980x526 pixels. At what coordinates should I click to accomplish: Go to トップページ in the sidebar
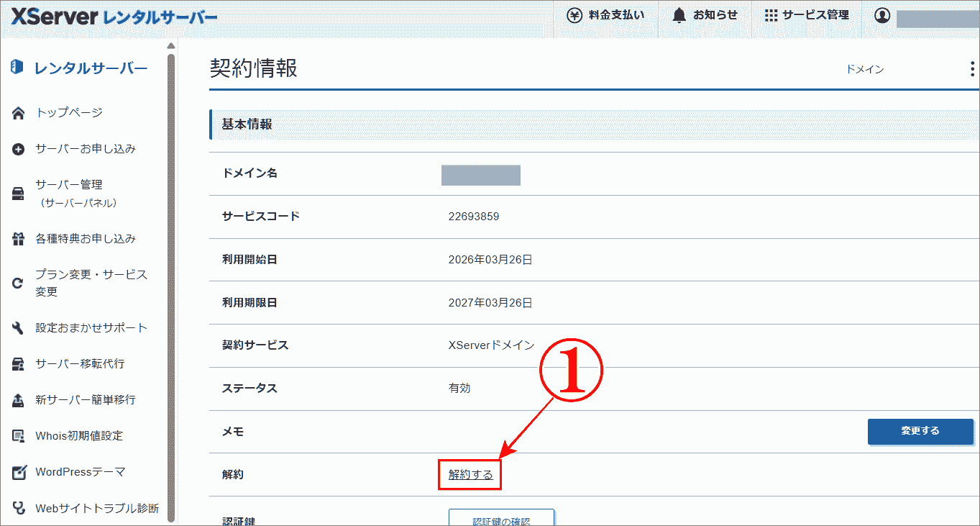[x=69, y=112]
